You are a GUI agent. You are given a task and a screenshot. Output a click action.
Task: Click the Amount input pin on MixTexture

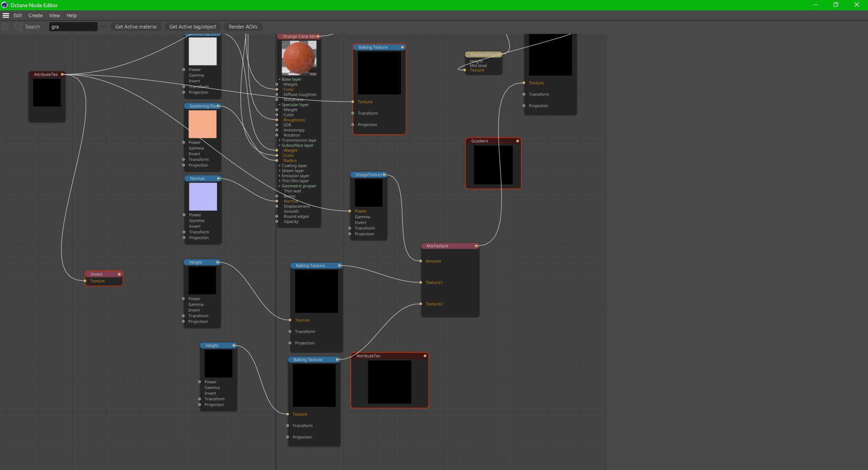[x=421, y=261]
